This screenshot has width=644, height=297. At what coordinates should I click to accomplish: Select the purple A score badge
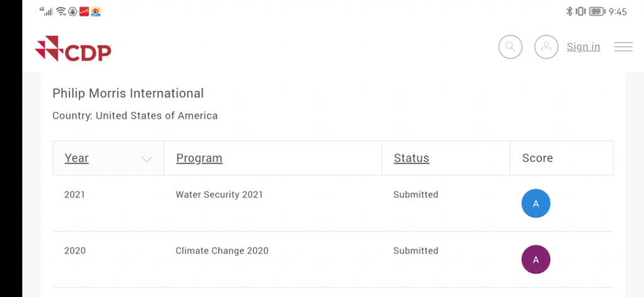click(536, 259)
